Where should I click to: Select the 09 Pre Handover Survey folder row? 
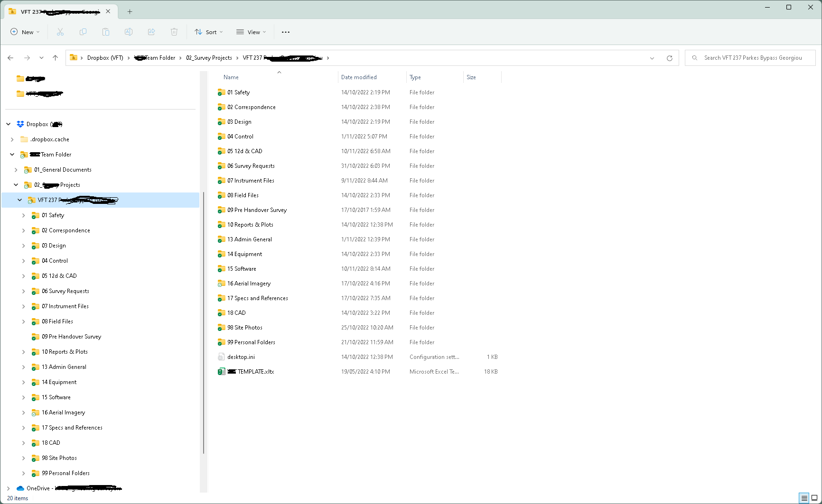[x=358, y=210]
